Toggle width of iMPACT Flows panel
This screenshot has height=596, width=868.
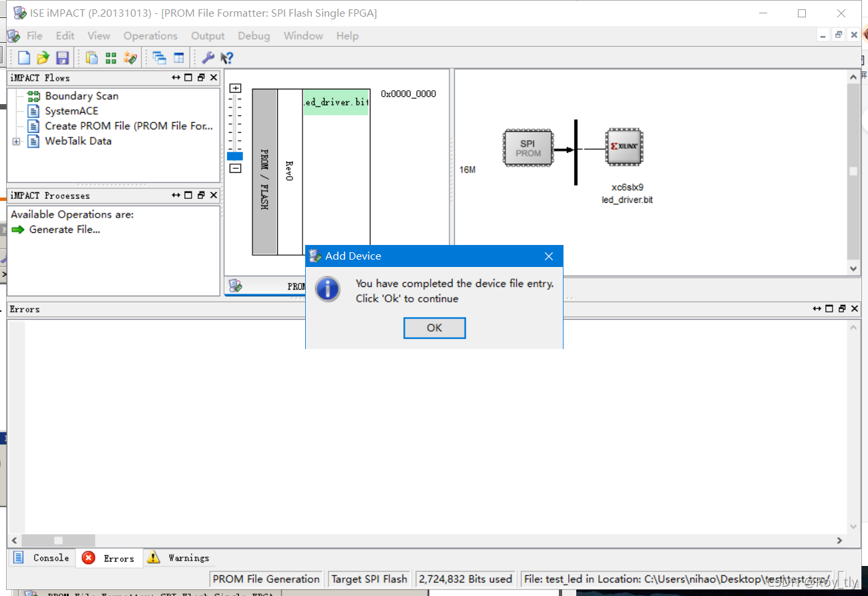176,77
